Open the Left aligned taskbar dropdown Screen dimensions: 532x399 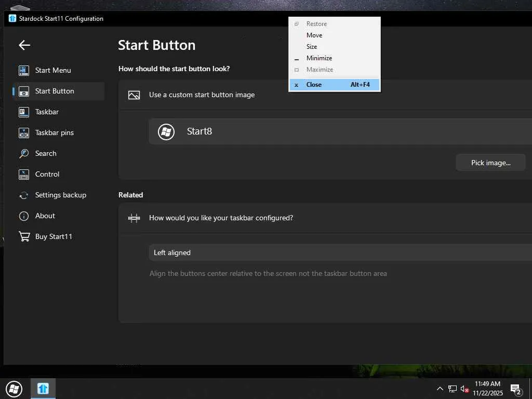tap(340, 253)
